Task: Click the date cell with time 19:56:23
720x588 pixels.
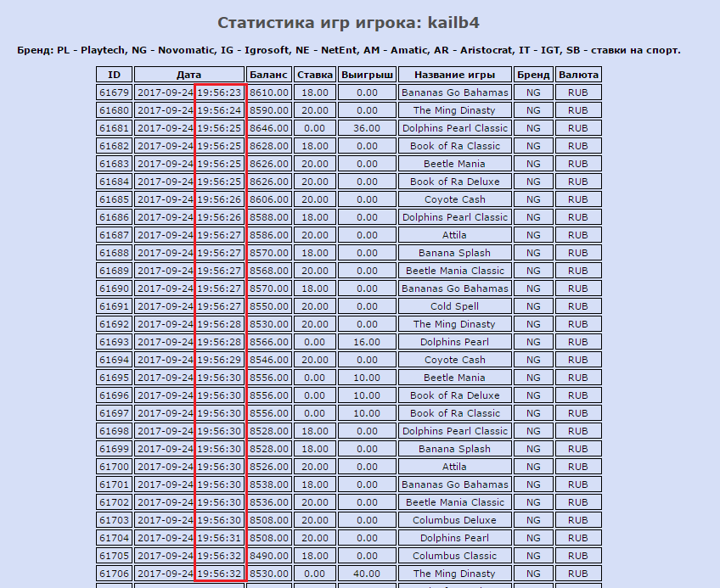Action: (189, 92)
